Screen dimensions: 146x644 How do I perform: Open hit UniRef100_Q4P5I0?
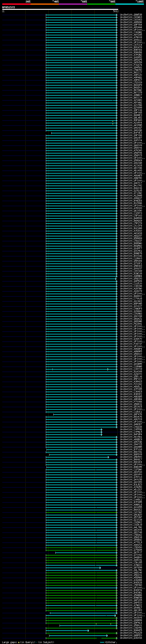(x=131, y=603)
